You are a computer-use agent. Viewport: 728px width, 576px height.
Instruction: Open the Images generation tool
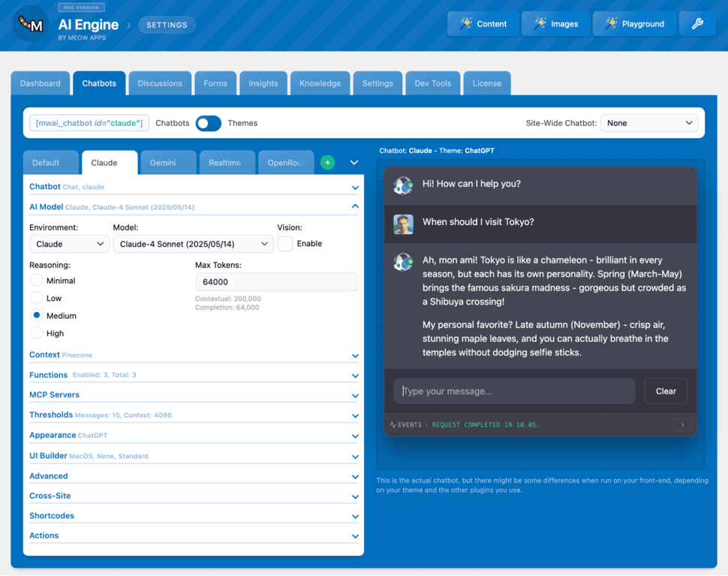(x=555, y=23)
